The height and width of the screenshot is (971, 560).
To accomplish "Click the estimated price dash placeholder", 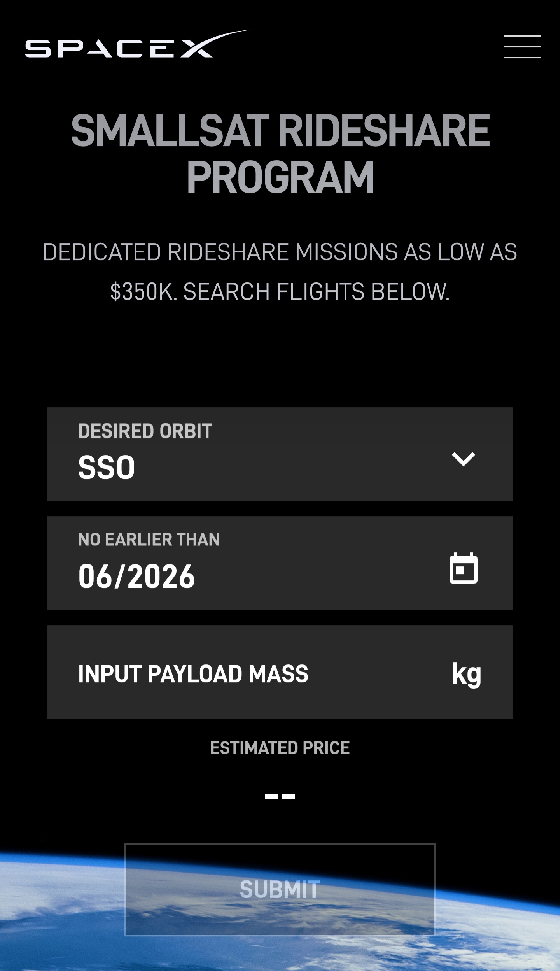I will pyautogui.click(x=280, y=796).
